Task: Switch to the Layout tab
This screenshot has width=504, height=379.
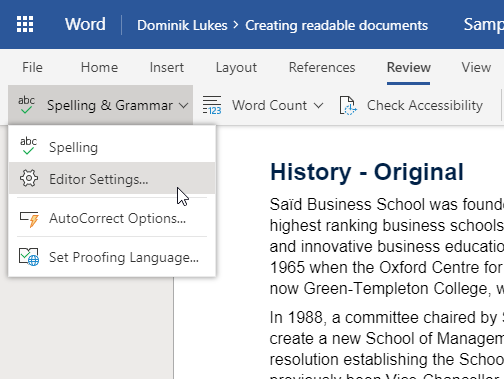Action: pos(236,68)
